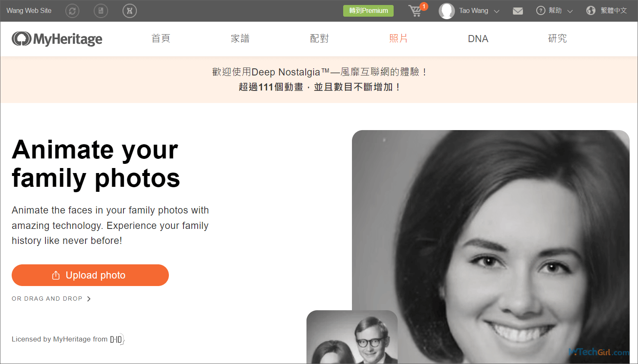The width and height of the screenshot is (638, 364).
Task: Open the mail inbox envelope icon
Action: coord(518,11)
